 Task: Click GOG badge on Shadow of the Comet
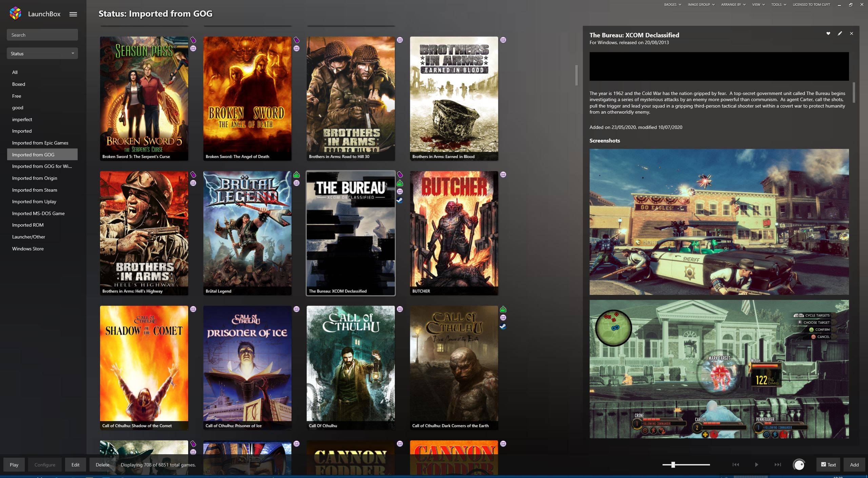click(193, 309)
